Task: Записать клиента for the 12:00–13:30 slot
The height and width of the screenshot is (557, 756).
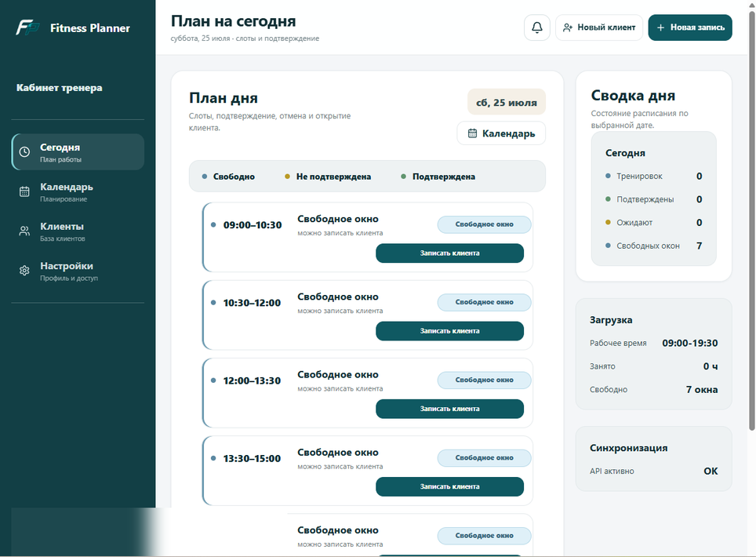Action: coord(449,409)
